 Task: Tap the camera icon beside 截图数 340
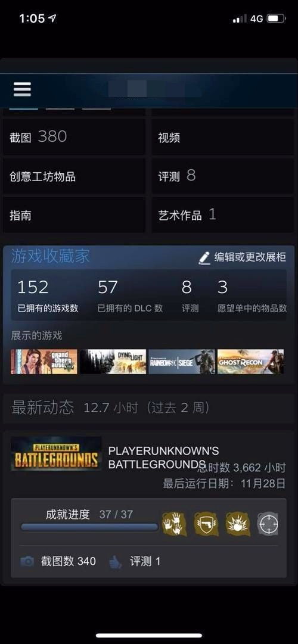click(27, 561)
